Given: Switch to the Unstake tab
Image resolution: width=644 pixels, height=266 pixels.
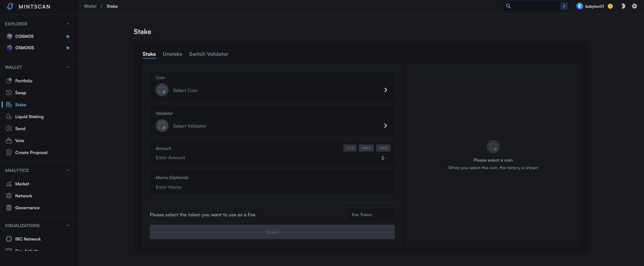Looking at the screenshot, I should coord(172,54).
